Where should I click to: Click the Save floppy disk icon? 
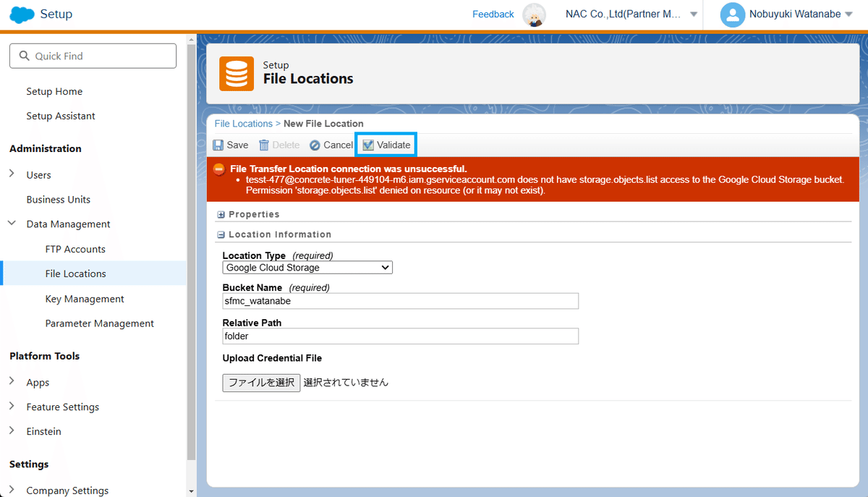[x=218, y=145]
